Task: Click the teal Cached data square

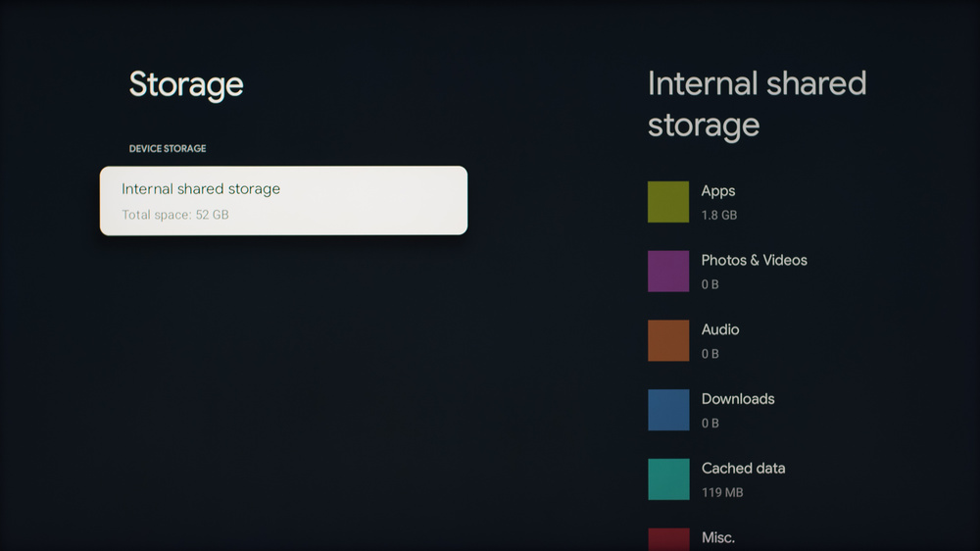Action: 668,479
